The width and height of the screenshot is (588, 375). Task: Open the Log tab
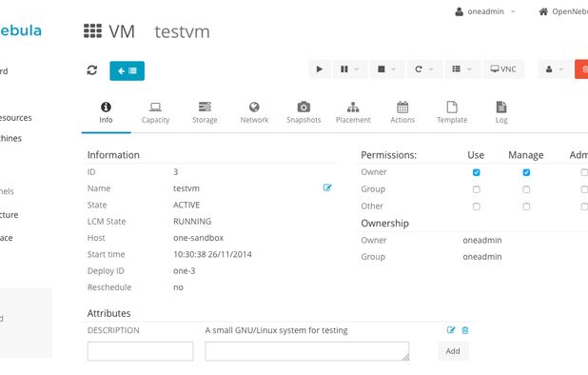[501, 112]
